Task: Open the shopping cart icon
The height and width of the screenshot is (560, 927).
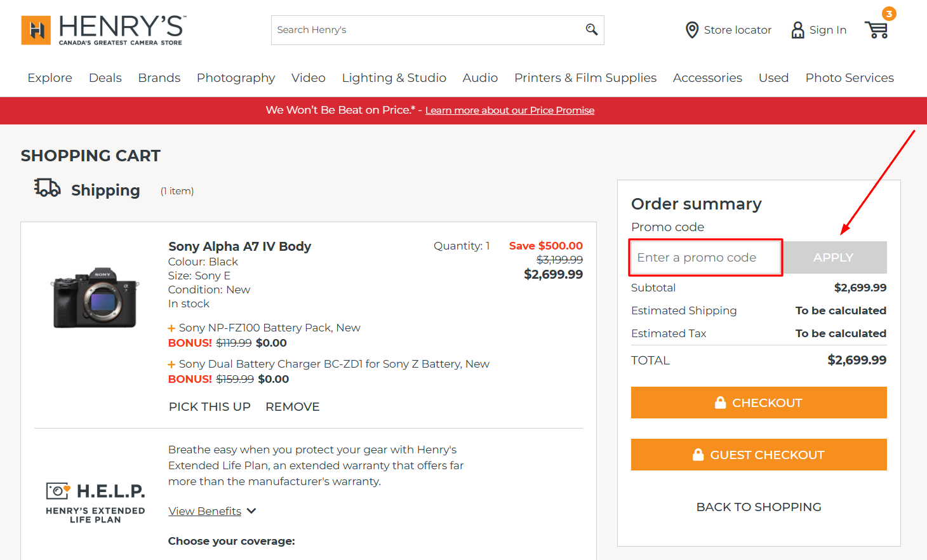Action: click(x=876, y=30)
